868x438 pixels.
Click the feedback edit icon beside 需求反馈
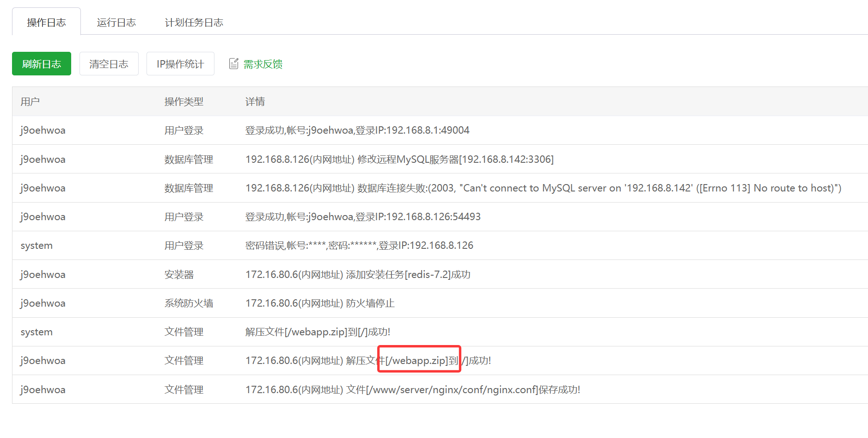click(x=234, y=64)
